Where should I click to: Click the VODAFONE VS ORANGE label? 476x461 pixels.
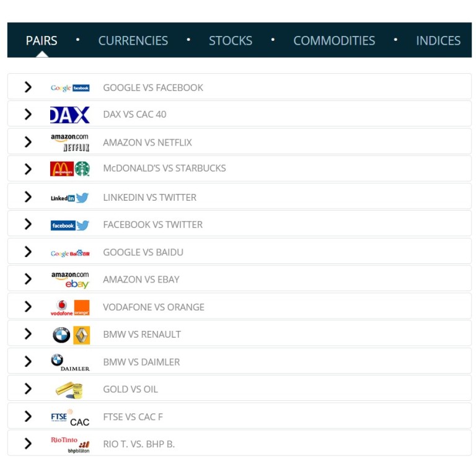(154, 307)
